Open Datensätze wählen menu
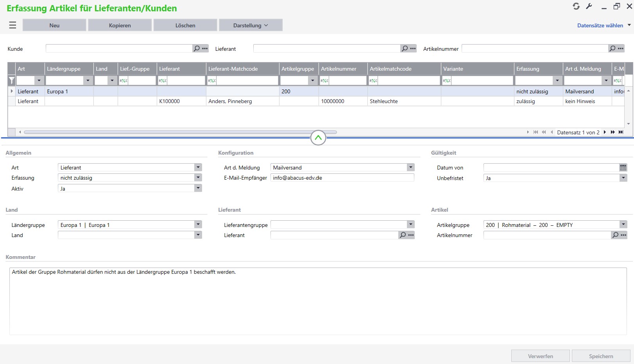634x364 pixels. [604, 25]
